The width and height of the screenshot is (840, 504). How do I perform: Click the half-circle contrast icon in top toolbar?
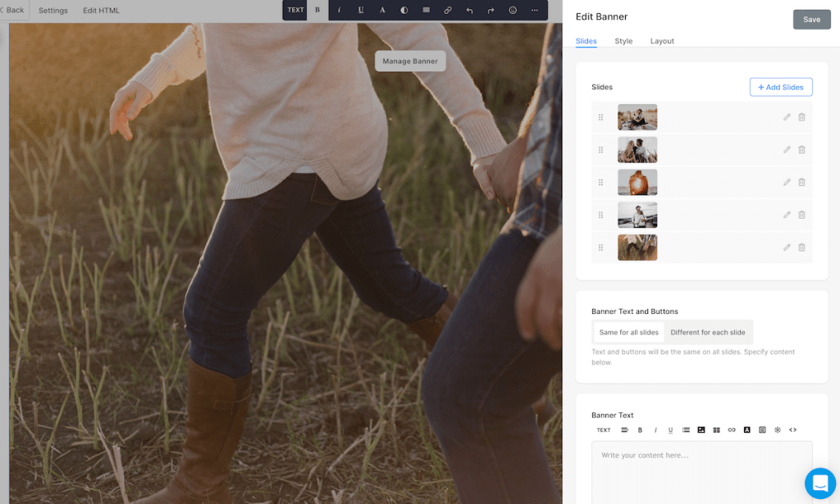coord(404,10)
